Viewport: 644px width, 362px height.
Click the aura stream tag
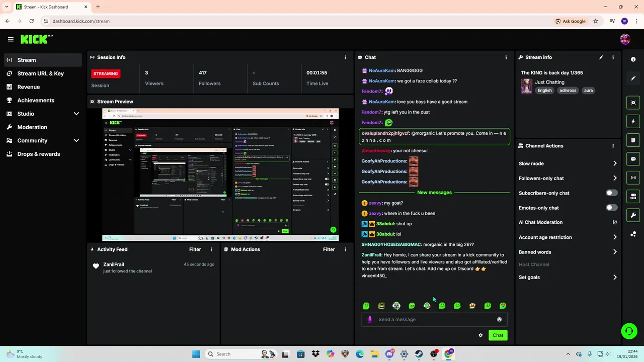pyautogui.click(x=588, y=90)
